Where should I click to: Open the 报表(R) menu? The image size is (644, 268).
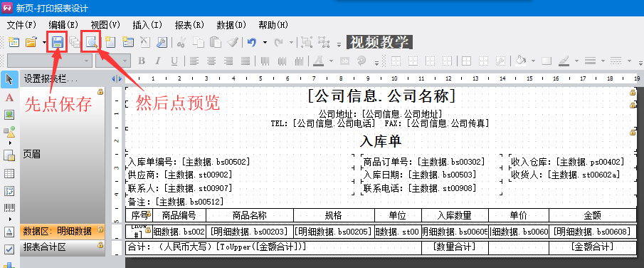click(189, 25)
